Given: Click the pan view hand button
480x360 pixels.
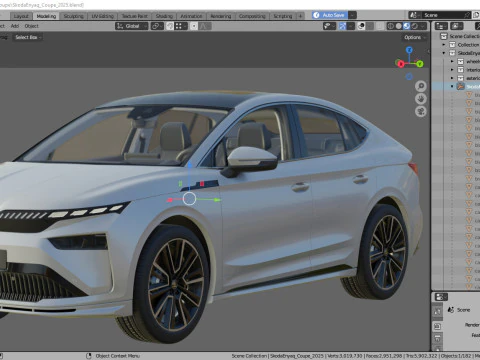Looking at the screenshot, I should click(x=421, y=99).
